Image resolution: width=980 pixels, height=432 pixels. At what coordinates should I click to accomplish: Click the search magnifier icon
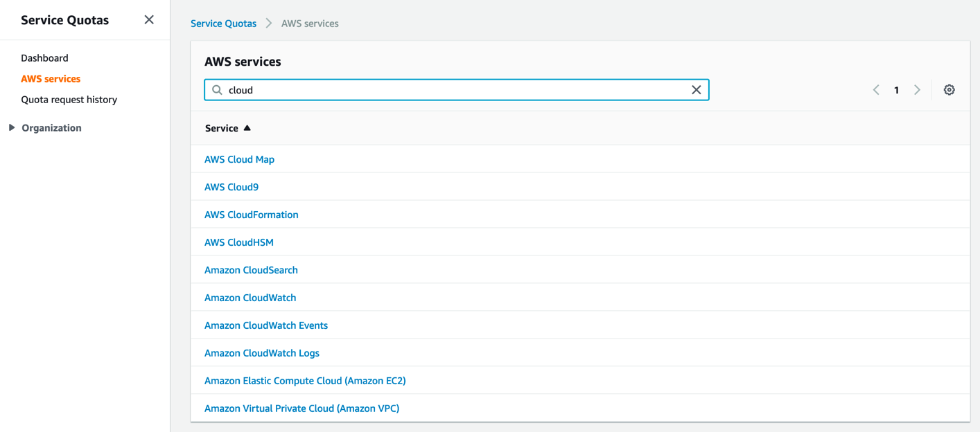(x=217, y=90)
